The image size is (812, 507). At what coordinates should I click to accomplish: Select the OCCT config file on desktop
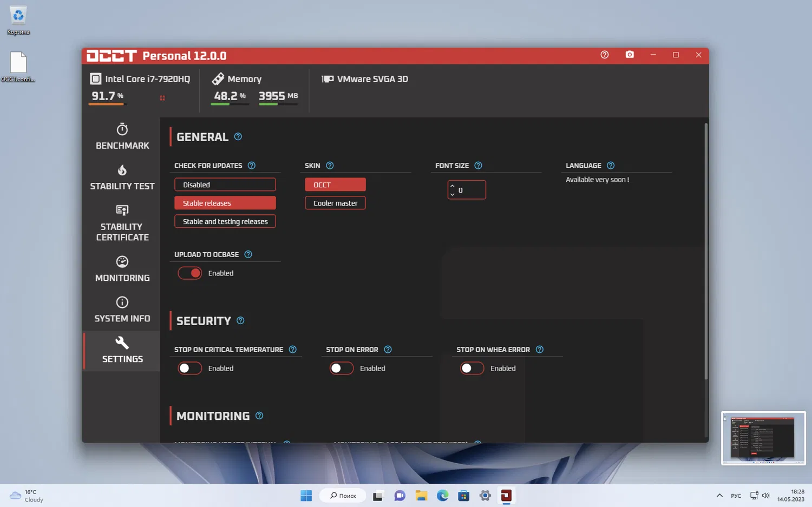[x=18, y=67]
